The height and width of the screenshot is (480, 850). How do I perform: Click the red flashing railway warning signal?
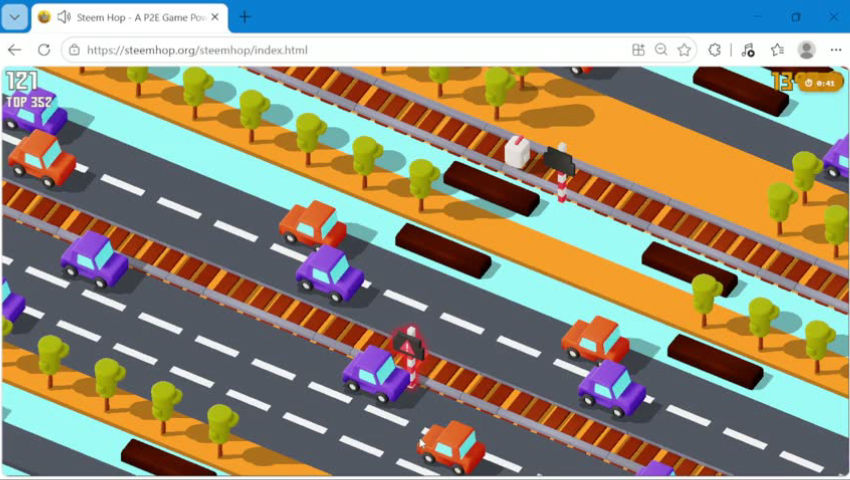pos(409,355)
